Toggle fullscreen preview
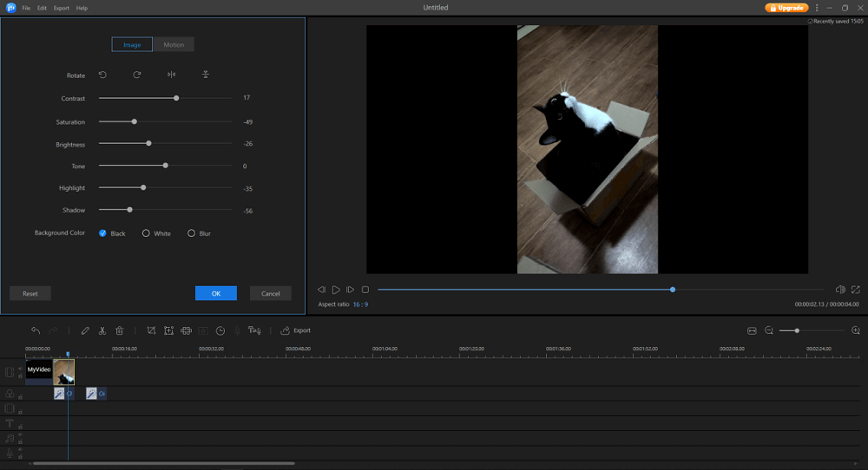The height and width of the screenshot is (470, 868). [856, 290]
